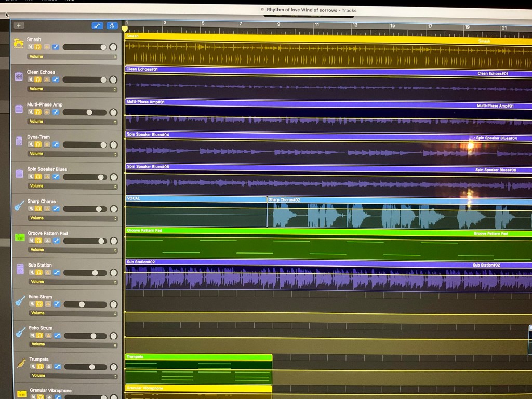532x399 pixels.
Task: Click the Catch Playhead button in the track header
Action: tap(112, 25)
